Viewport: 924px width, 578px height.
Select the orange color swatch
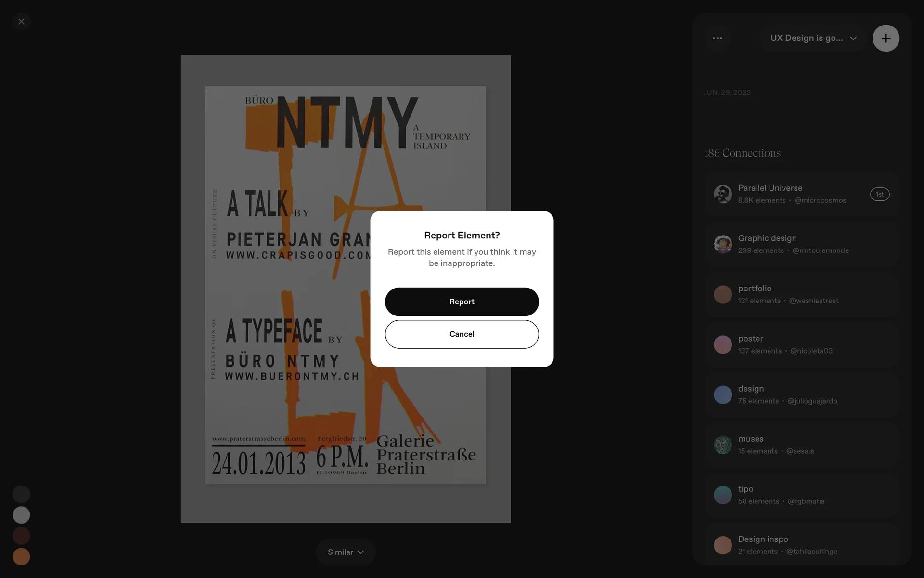21,556
